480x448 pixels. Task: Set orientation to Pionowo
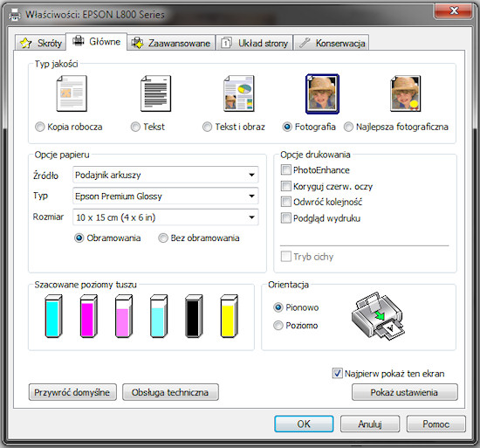[278, 307]
